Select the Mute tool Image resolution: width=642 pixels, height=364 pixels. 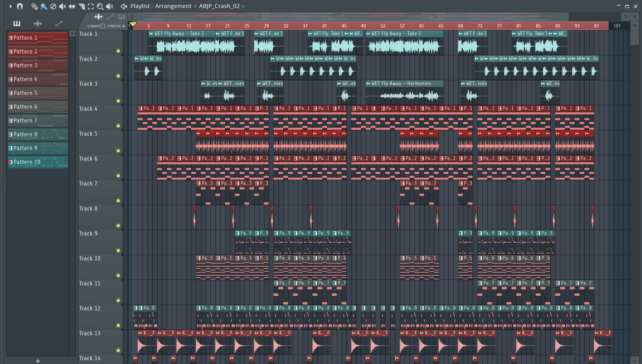pyautogui.click(x=62, y=6)
